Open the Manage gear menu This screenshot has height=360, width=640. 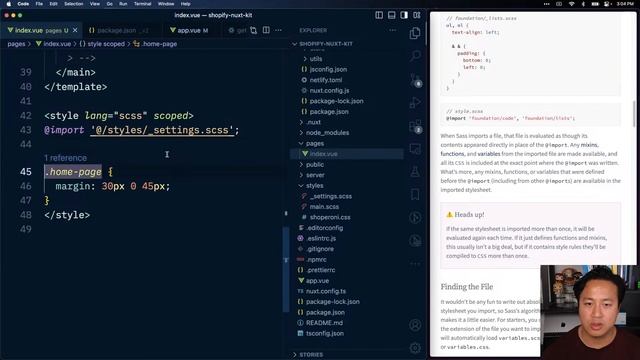415,348
